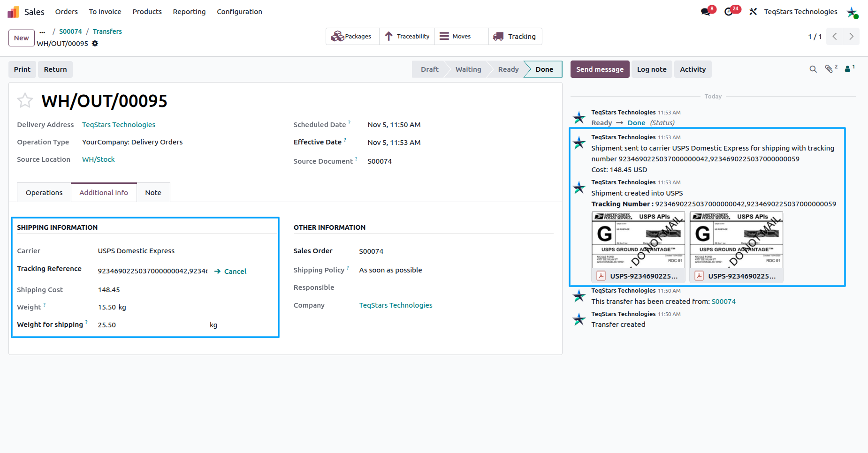Open the user avatar star menu
This screenshot has height=453, width=868.
pyautogui.click(x=852, y=12)
